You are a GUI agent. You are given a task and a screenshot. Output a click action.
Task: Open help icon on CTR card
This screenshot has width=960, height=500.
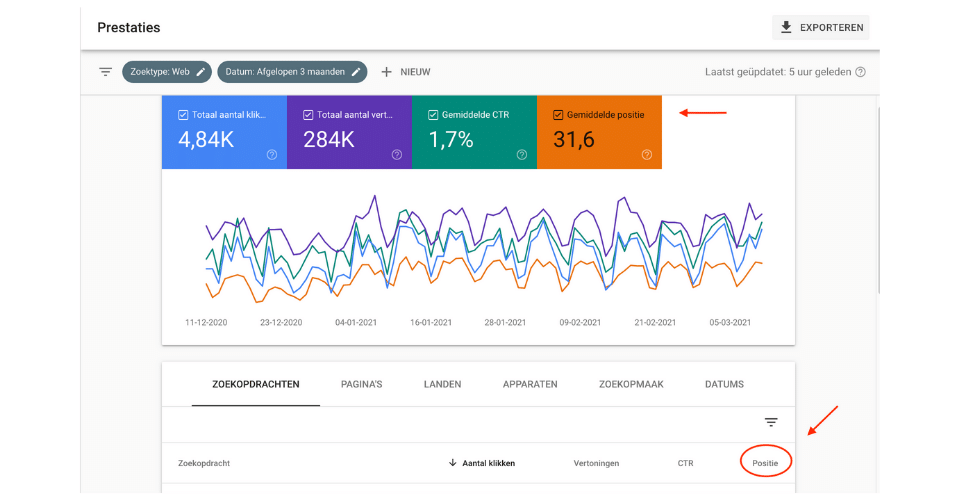coord(522,155)
